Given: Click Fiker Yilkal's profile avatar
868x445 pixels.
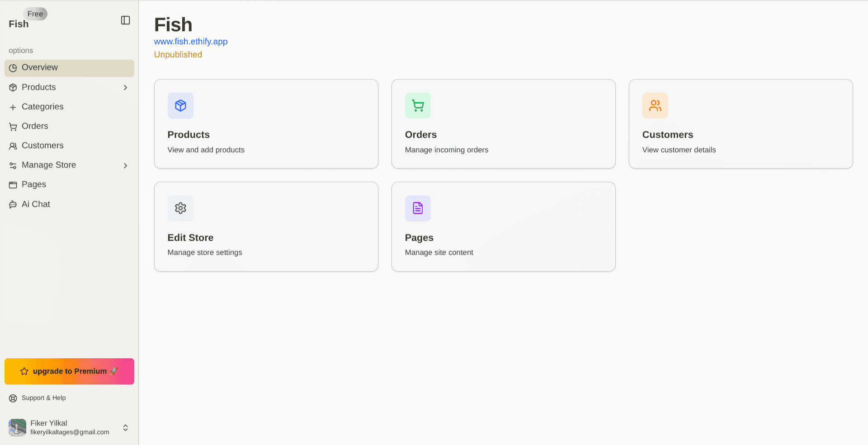Looking at the screenshot, I should [17, 428].
